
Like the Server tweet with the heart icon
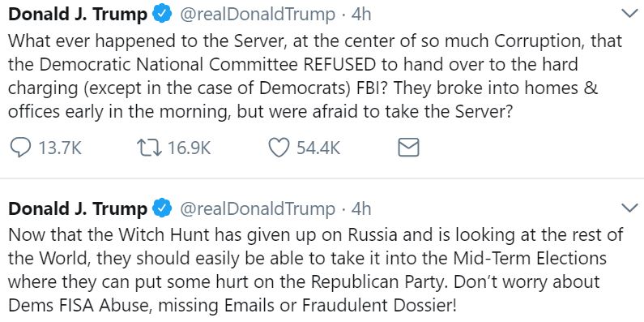pos(279,148)
